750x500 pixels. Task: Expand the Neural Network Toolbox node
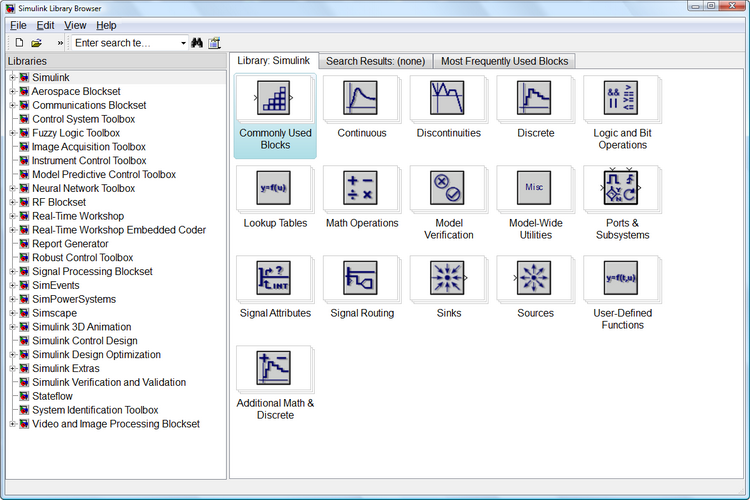(x=13, y=189)
